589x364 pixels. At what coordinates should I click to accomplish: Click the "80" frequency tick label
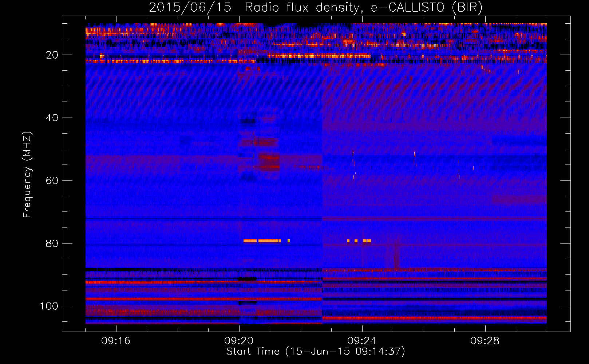pos(52,243)
